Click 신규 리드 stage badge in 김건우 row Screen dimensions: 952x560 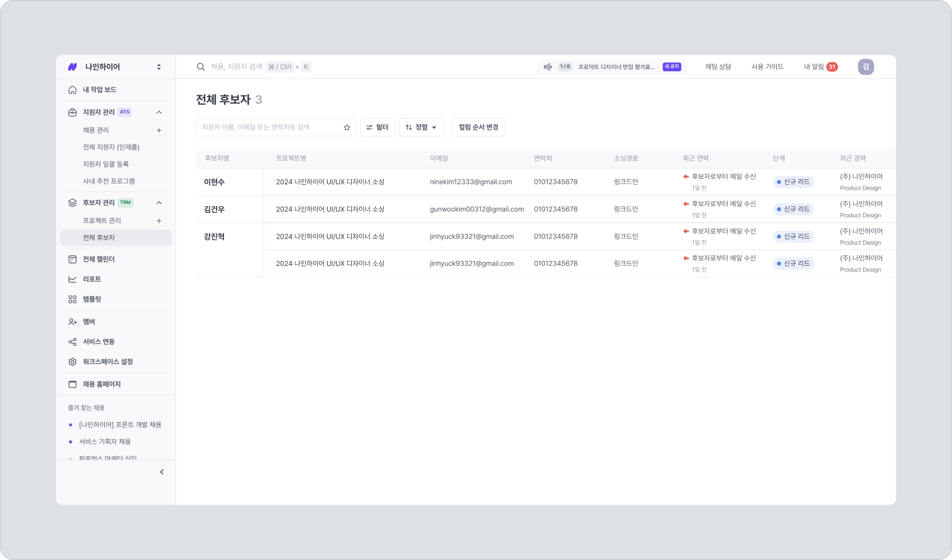pyautogui.click(x=794, y=209)
